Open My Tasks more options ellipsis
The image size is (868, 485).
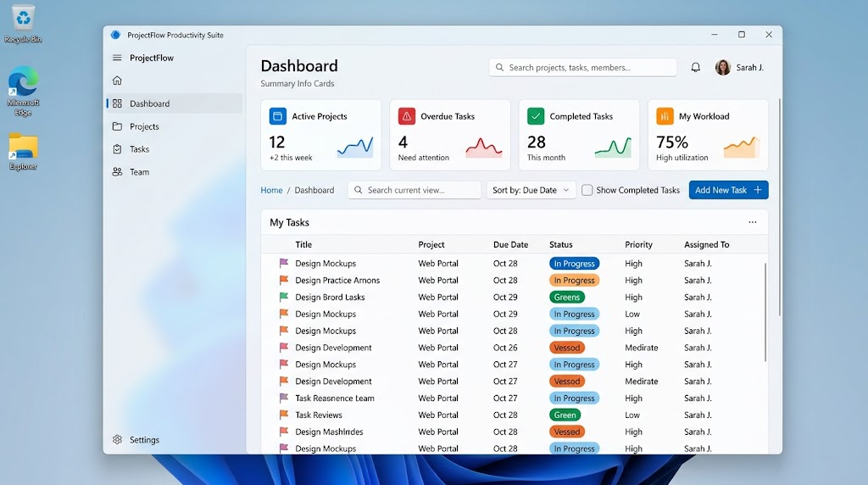pyautogui.click(x=753, y=222)
